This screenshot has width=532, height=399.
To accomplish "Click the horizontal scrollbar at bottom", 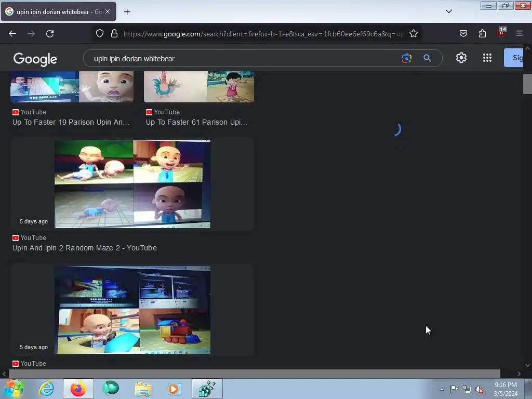I will click(255, 374).
